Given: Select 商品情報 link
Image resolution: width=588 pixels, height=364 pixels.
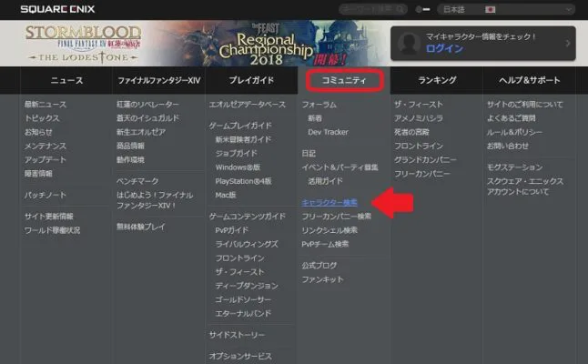Looking at the screenshot, I should 130,146.
